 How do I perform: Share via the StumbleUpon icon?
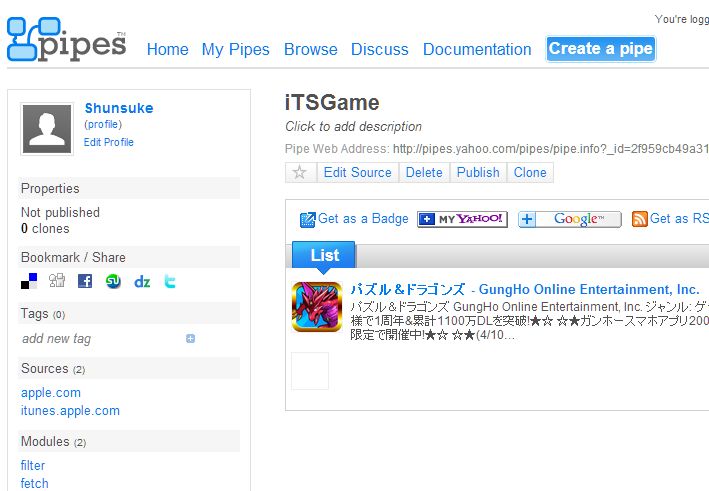[x=113, y=281]
